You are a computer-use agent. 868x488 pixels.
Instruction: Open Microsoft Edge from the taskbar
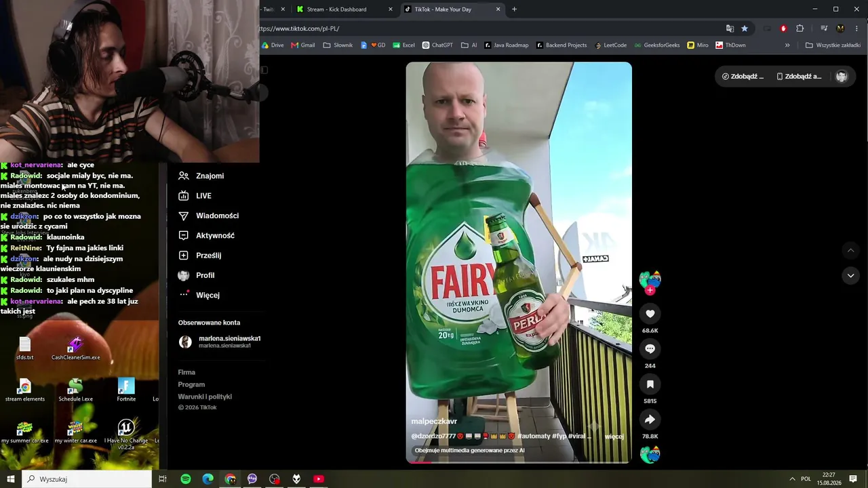coord(208,479)
